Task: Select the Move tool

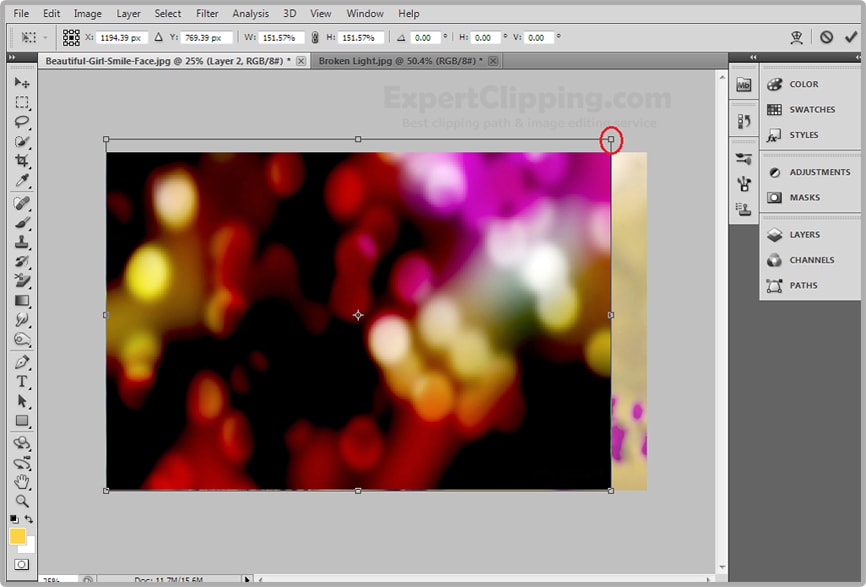Action: pyautogui.click(x=22, y=82)
